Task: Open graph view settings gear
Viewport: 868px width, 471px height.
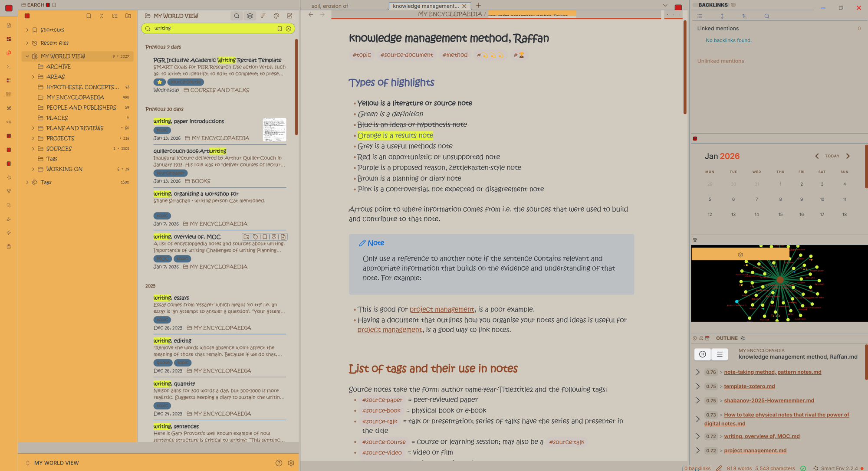Action: [x=740, y=255]
